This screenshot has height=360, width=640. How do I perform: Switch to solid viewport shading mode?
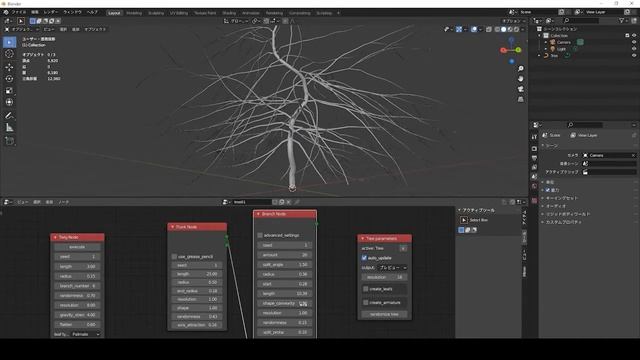point(503,29)
